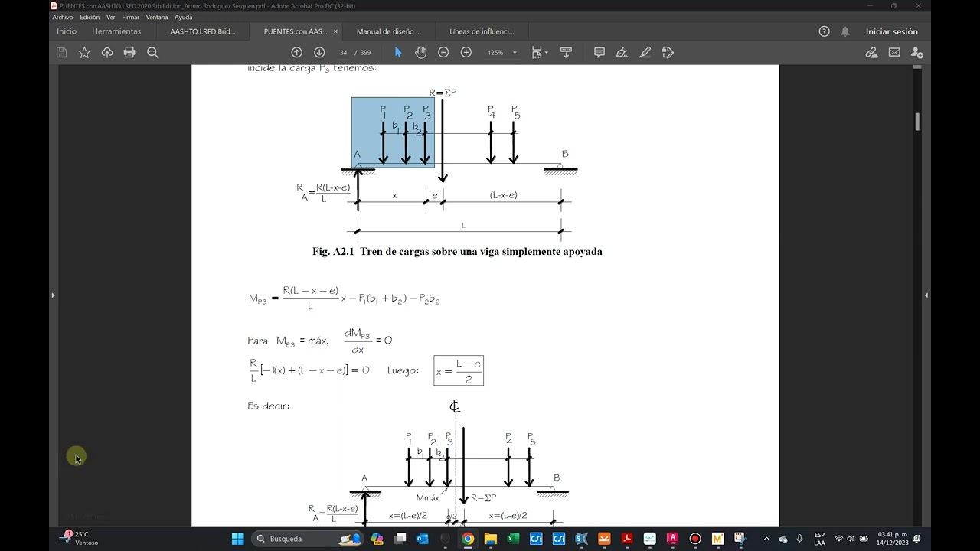Send the file by email envelope icon
This screenshot has height=551, width=980.
(894, 52)
